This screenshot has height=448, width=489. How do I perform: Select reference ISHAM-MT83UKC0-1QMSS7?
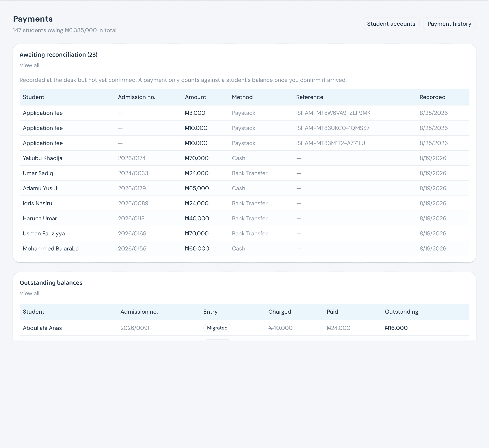coord(333,128)
